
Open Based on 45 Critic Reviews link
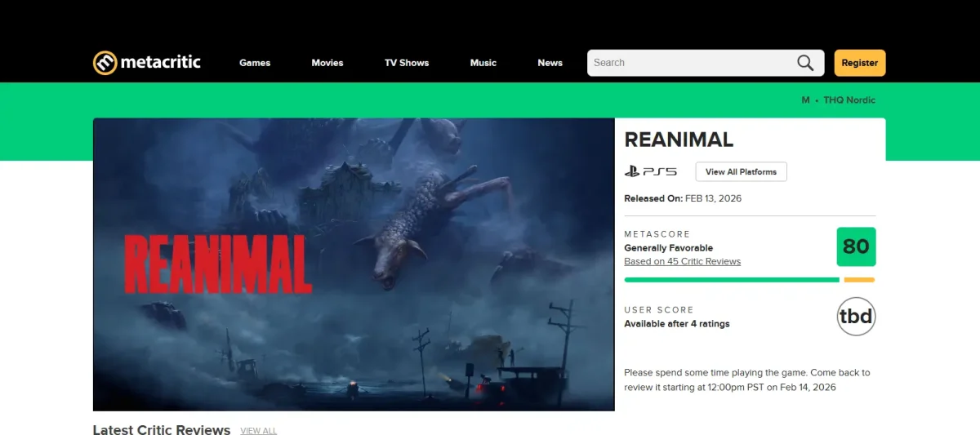(683, 261)
